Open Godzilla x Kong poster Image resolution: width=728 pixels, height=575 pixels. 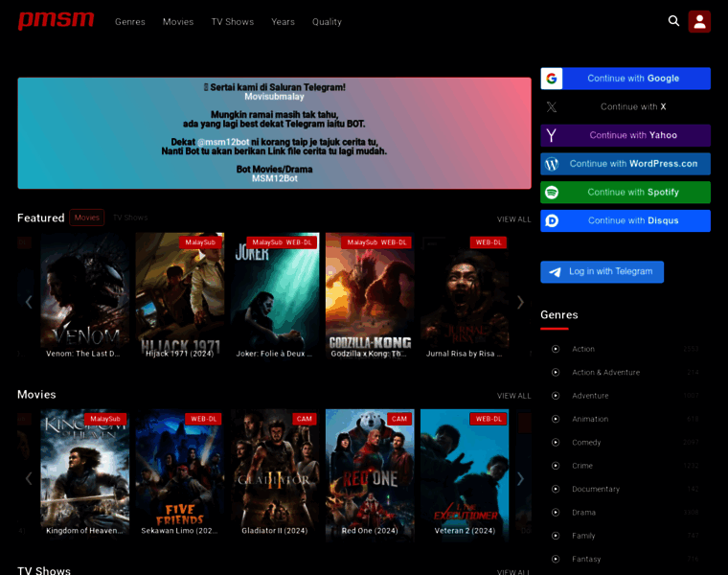[370, 297]
